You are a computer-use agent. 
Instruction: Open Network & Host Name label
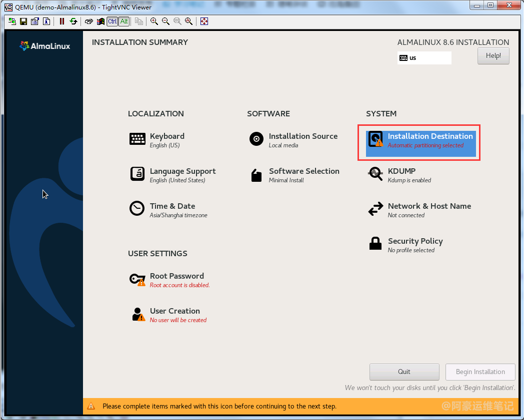coord(429,206)
